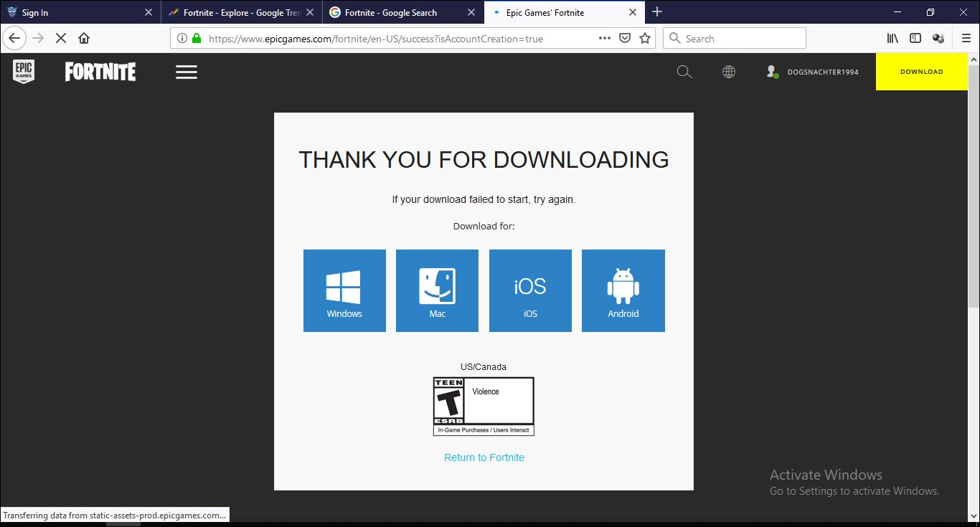
Task: Close the Fortnite Google Search tab
Action: [471, 12]
